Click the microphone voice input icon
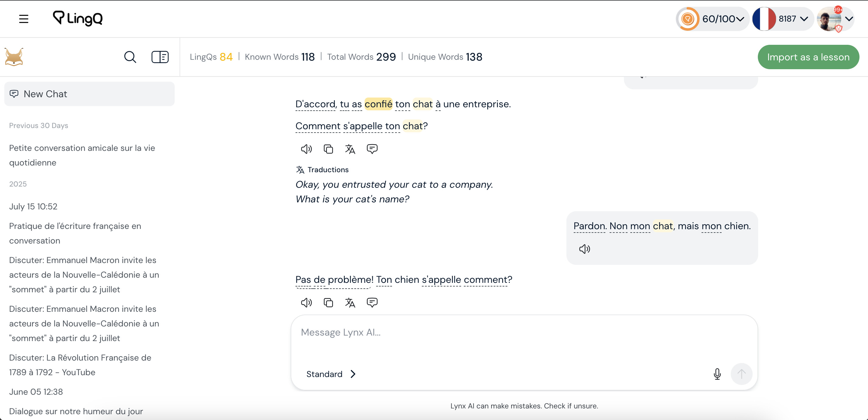 pos(717,374)
